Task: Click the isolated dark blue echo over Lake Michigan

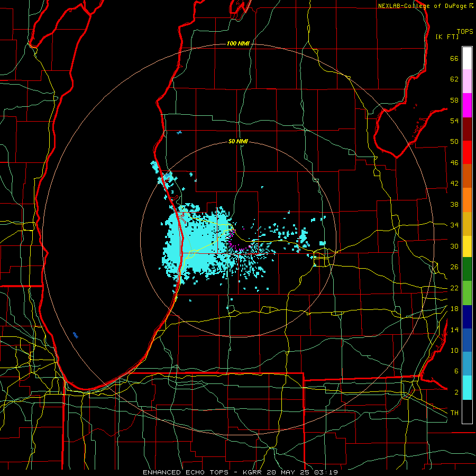Action: pos(75,335)
